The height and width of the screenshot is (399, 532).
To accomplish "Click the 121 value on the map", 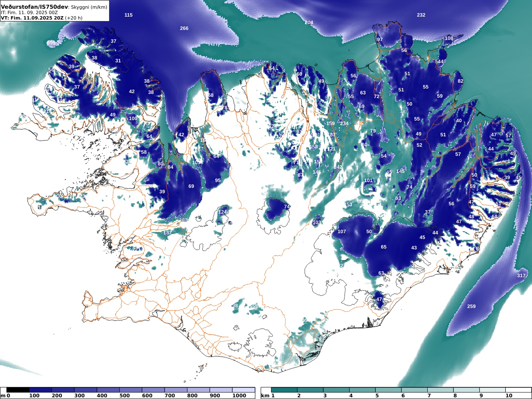I will [x=331, y=149].
